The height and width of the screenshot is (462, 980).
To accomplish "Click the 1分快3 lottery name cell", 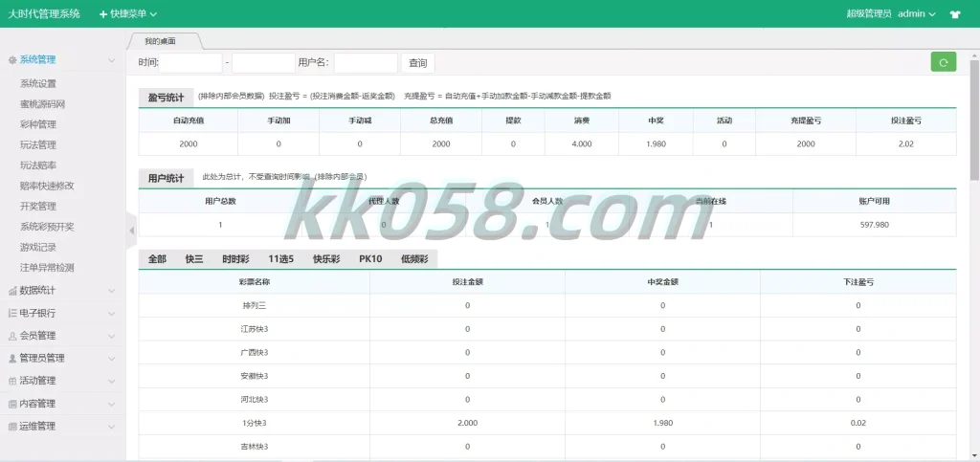I will pyautogui.click(x=255, y=424).
